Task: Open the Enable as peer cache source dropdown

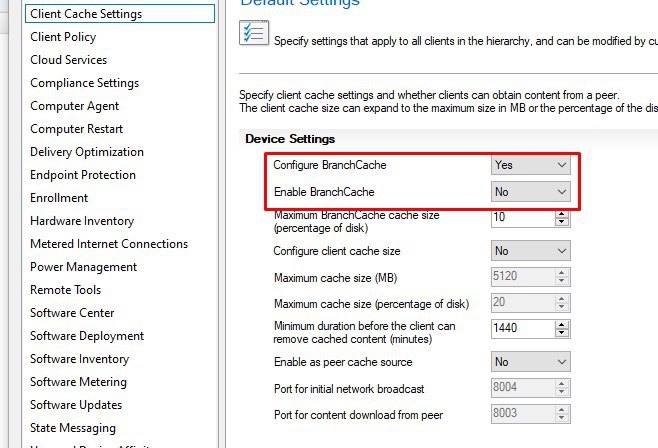Action: tap(530, 362)
